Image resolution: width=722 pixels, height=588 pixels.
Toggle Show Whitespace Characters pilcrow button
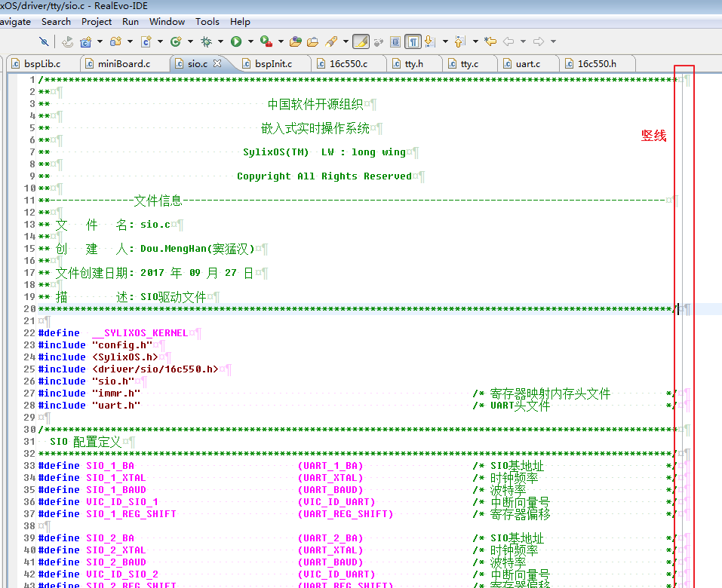click(413, 42)
